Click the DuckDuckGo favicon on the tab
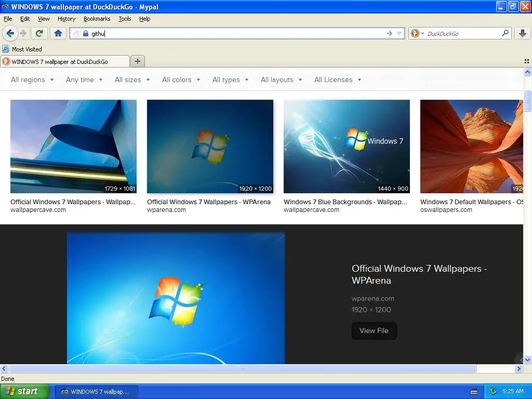 6,61
